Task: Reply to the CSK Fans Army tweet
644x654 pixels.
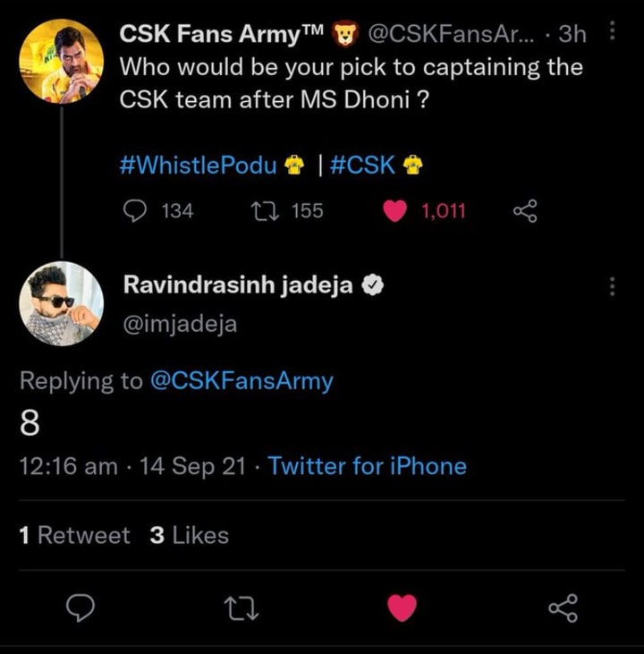Action: coord(133,211)
